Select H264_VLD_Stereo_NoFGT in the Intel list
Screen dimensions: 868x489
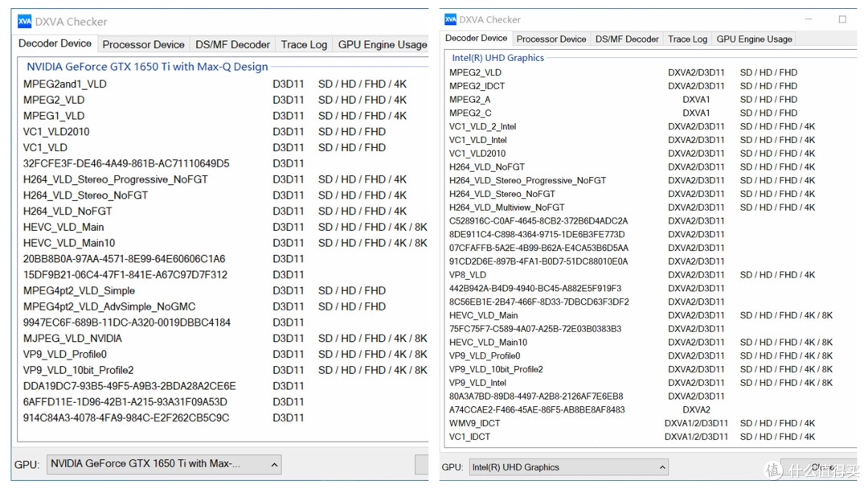(633, 194)
